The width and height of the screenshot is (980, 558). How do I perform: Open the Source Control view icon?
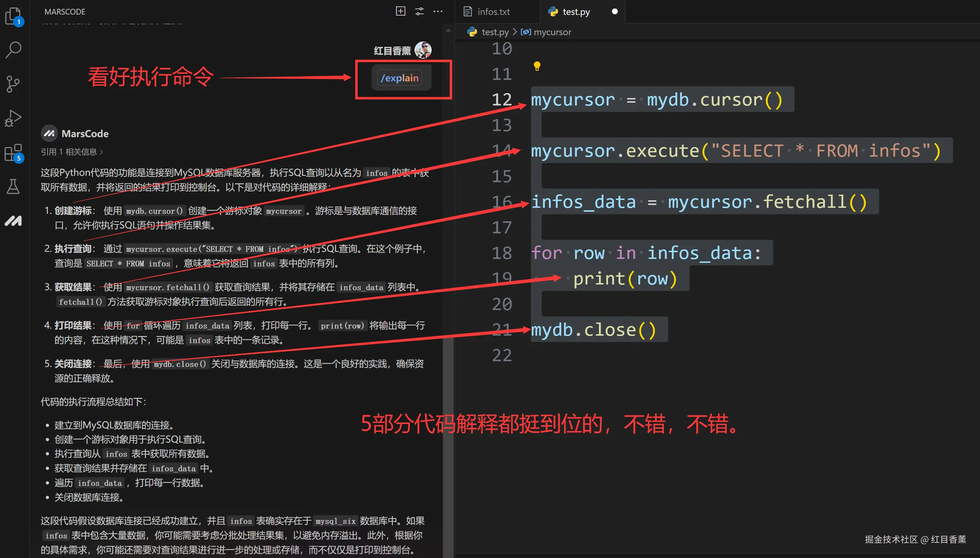(13, 83)
